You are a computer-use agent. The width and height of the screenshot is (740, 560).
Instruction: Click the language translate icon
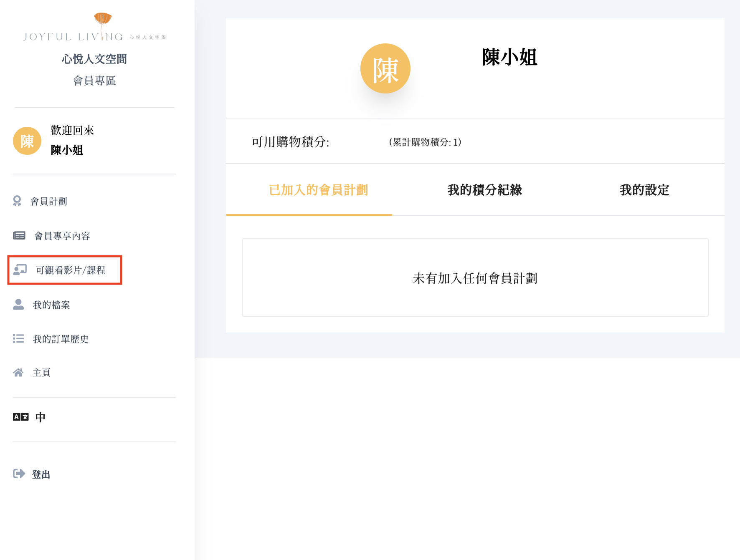[x=21, y=417]
